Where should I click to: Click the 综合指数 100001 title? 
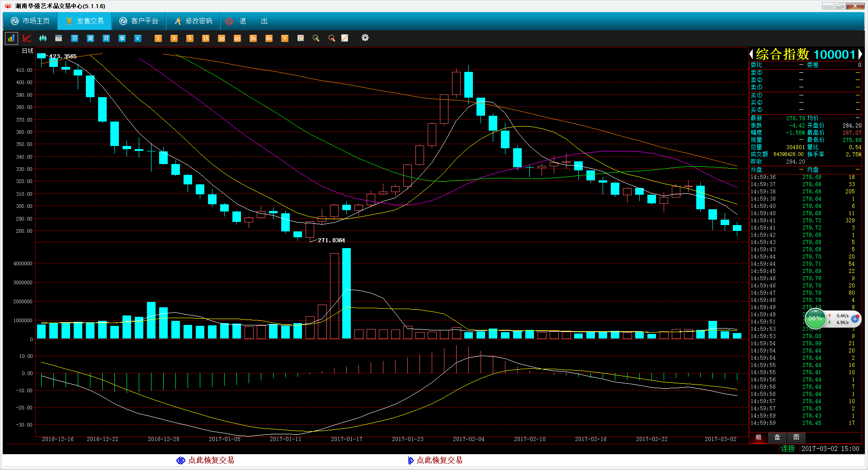806,54
